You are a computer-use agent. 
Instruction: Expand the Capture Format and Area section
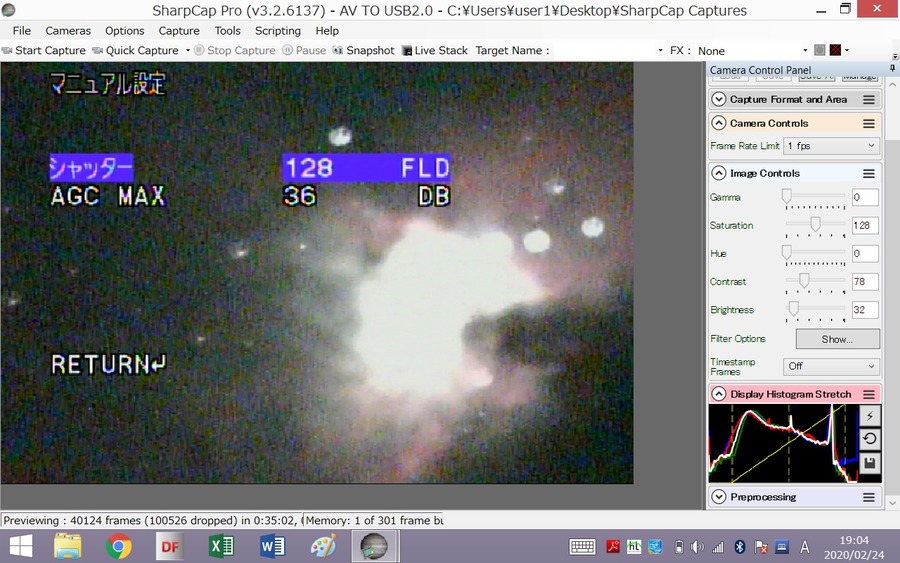pyautogui.click(x=719, y=99)
